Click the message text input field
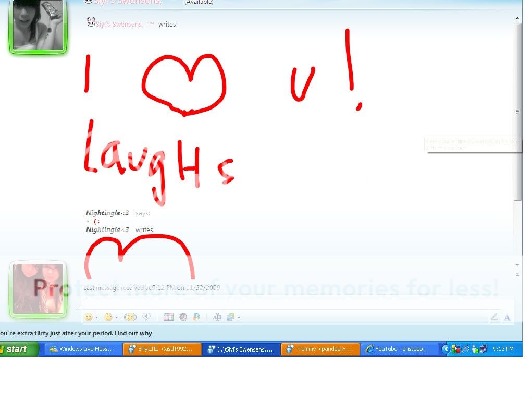This screenshot has height=399, width=532. [297, 303]
